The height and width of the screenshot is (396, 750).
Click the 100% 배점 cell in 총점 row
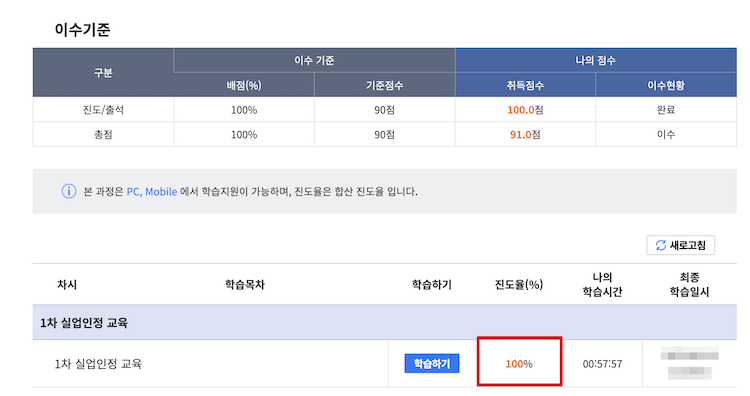[244, 134]
